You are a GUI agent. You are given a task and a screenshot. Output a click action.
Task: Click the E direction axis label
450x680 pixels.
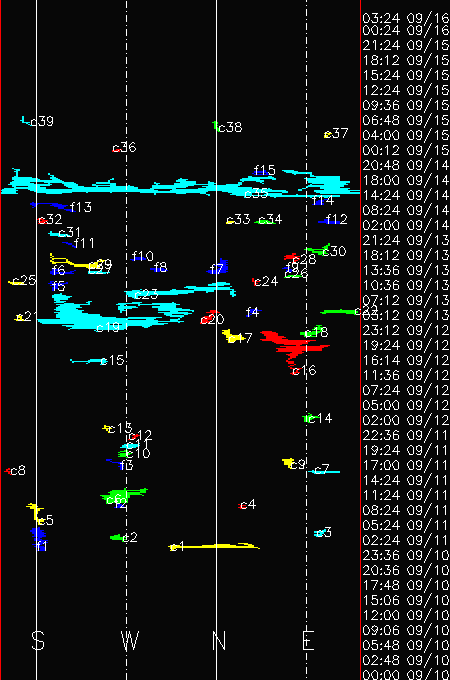(308, 640)
